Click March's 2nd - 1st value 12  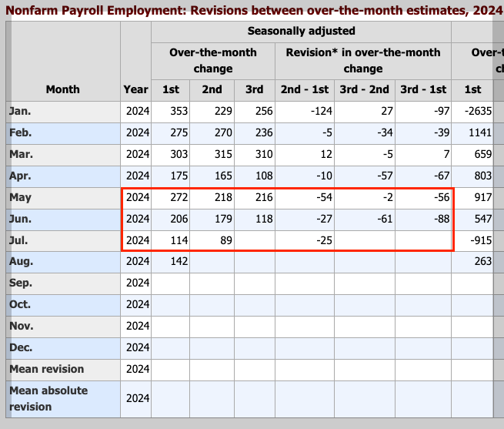(x=326, y=154)
